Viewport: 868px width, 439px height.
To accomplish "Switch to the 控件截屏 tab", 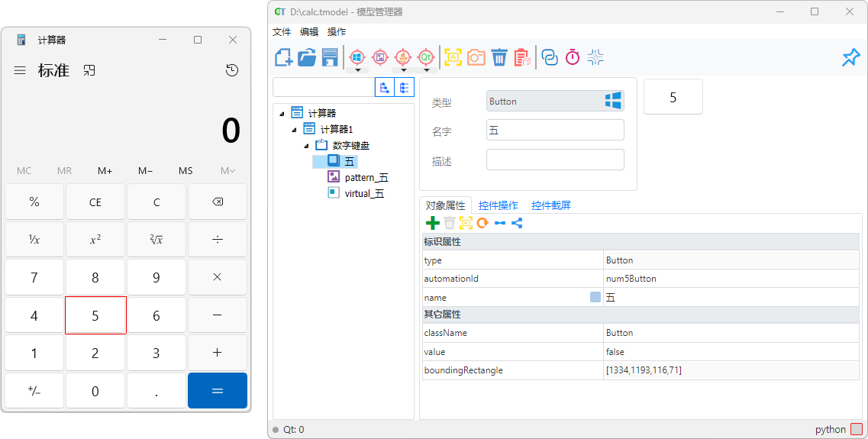I will pos(551,205).
